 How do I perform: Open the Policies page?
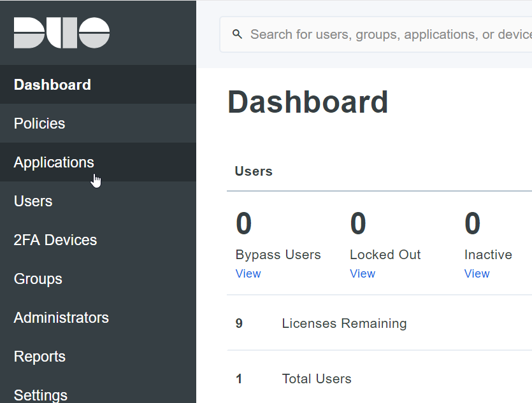40,124
